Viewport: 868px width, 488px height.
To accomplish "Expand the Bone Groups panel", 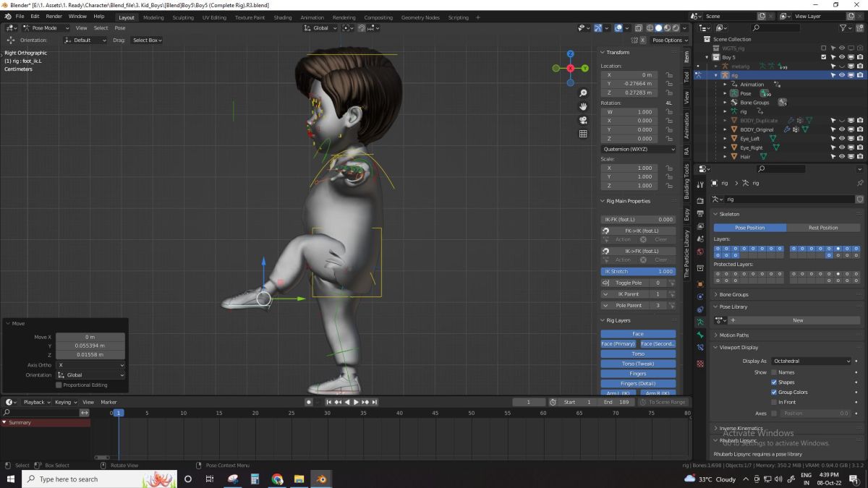I will pyautogui.click(x=733, y=295).
